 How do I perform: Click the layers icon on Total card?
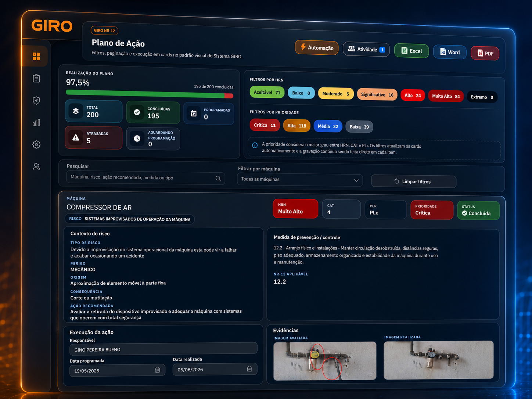pos(76,111)
